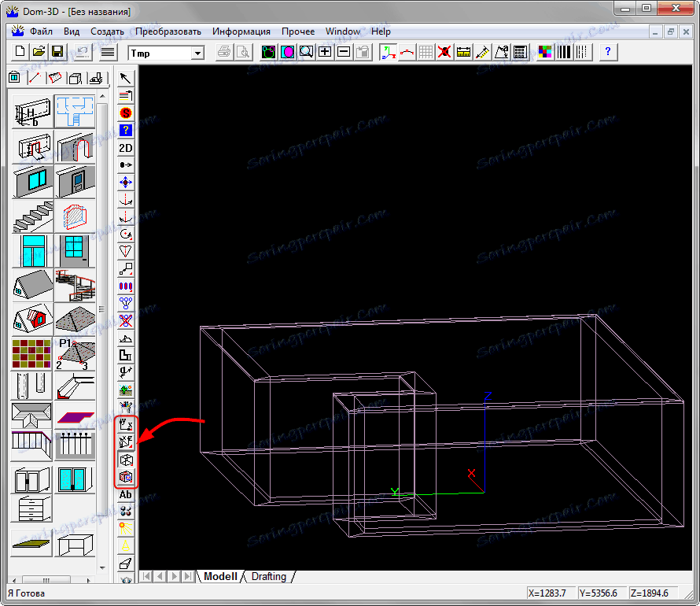Select the blue floor plan layout item
Viewport: 700px width, 606px height.
coord(75,112)
